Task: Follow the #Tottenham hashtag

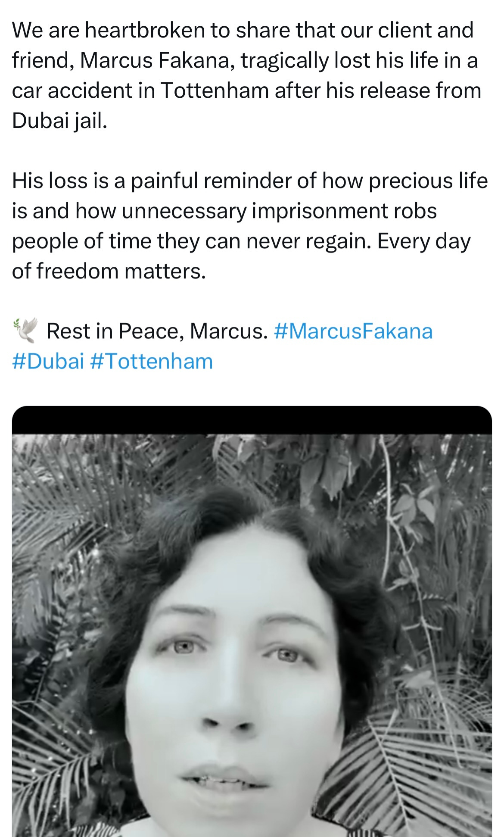Action: (152, 361)
